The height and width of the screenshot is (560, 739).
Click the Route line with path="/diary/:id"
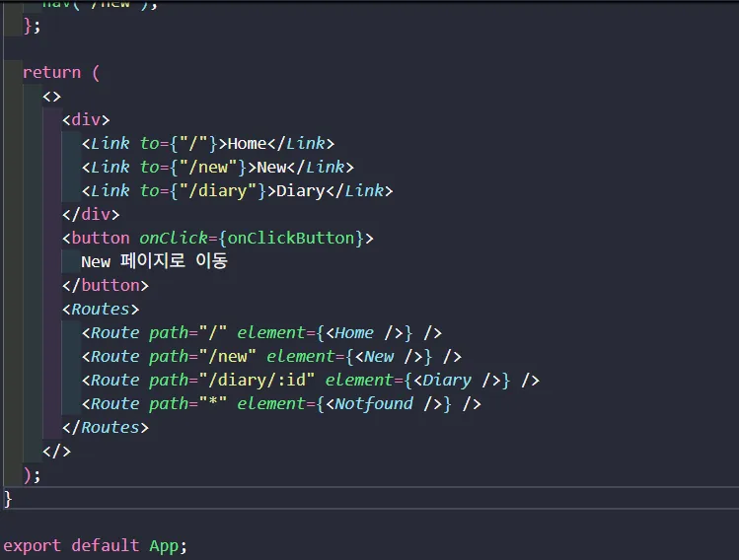click(311, 381)
